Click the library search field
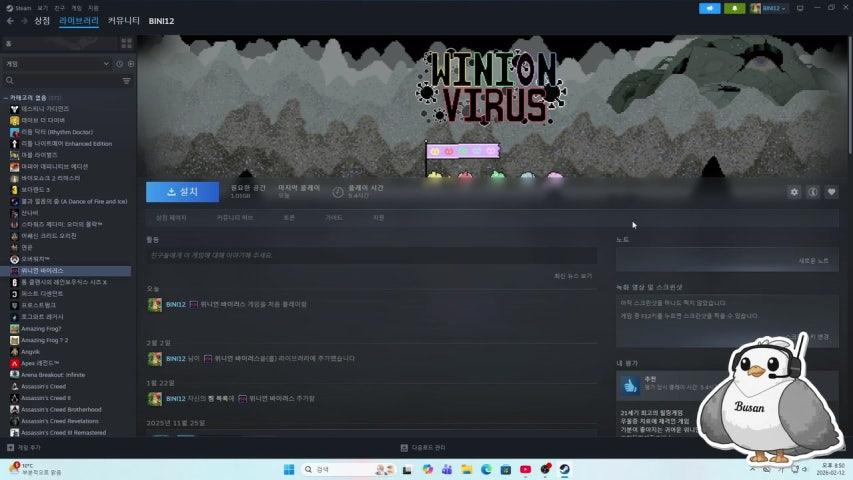The image size is (853, 480). (63, 81)
